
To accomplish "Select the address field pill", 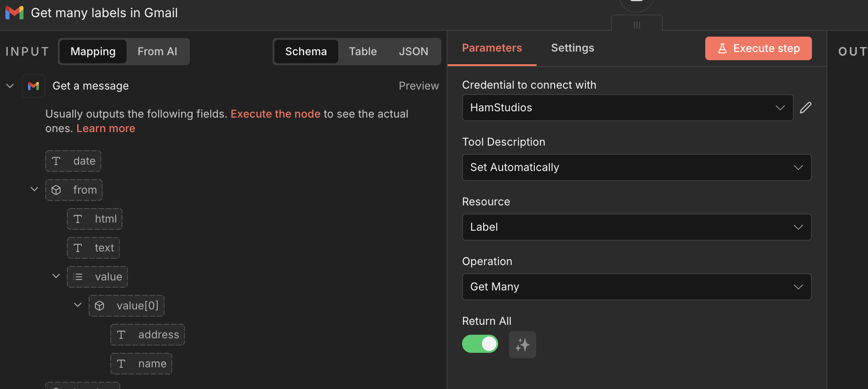I will 148,335.
